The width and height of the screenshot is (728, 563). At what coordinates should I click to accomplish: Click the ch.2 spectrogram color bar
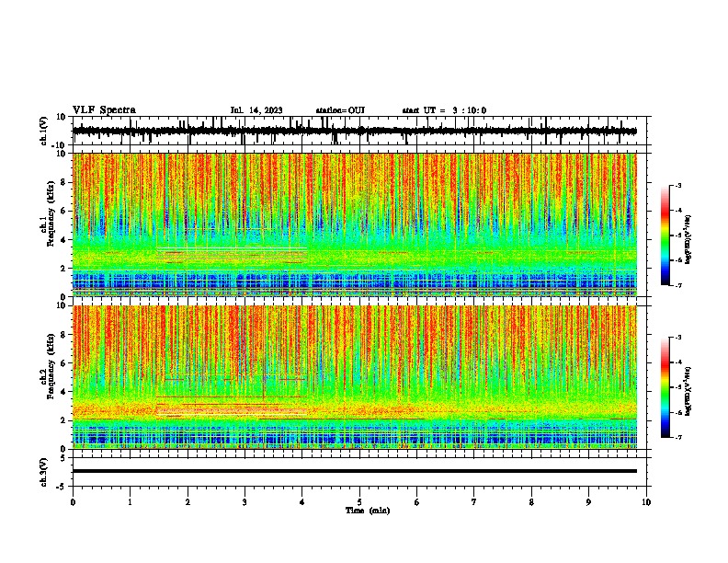pyautogui.click(x=665, y=387)
